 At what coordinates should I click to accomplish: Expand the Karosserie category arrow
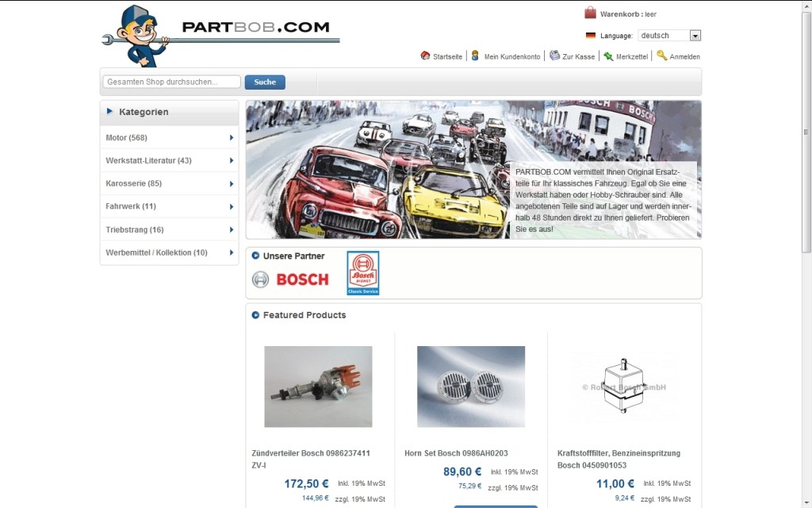232,184
